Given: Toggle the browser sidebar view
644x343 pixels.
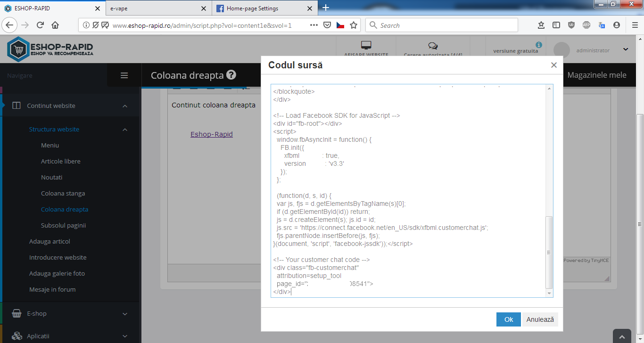Looking at the screenshot, I should point(556,25).
